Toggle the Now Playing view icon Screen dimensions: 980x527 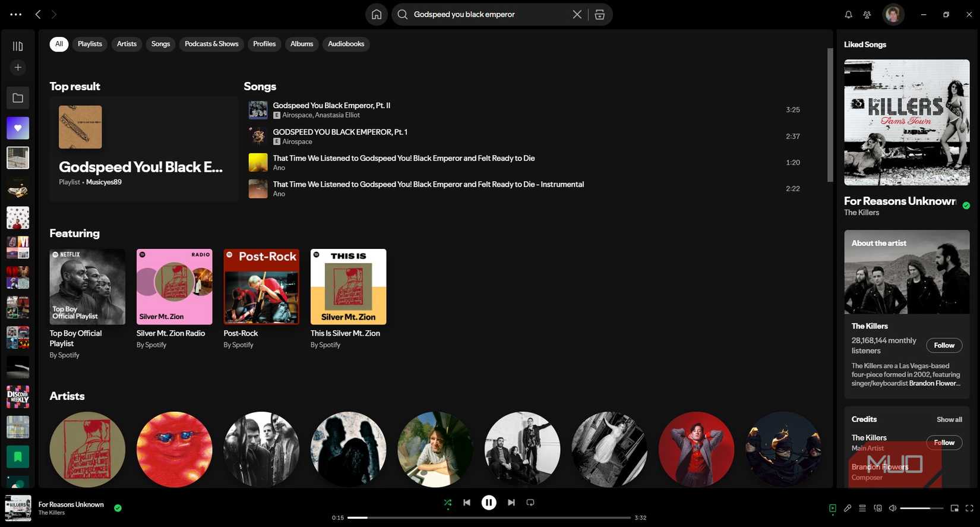[833, 508]
